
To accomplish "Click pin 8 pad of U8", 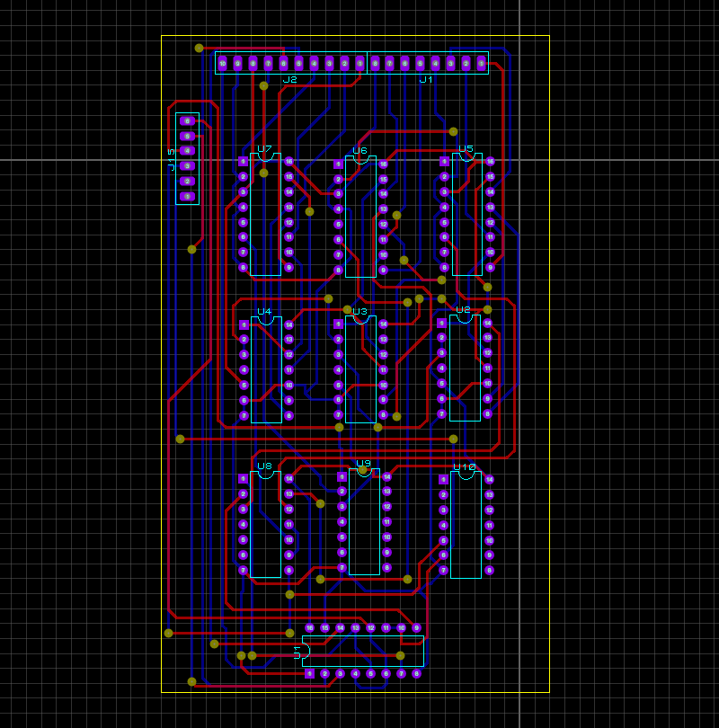I will (288, 570).
